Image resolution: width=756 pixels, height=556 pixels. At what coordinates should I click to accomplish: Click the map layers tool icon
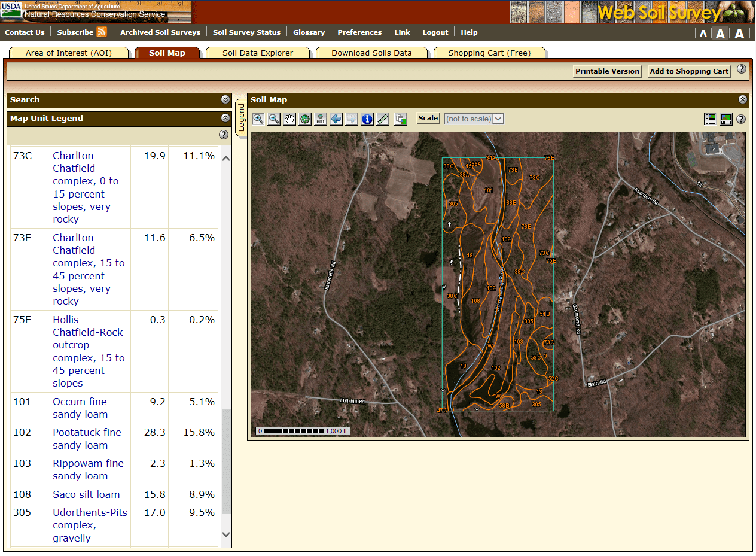point(401,119)
